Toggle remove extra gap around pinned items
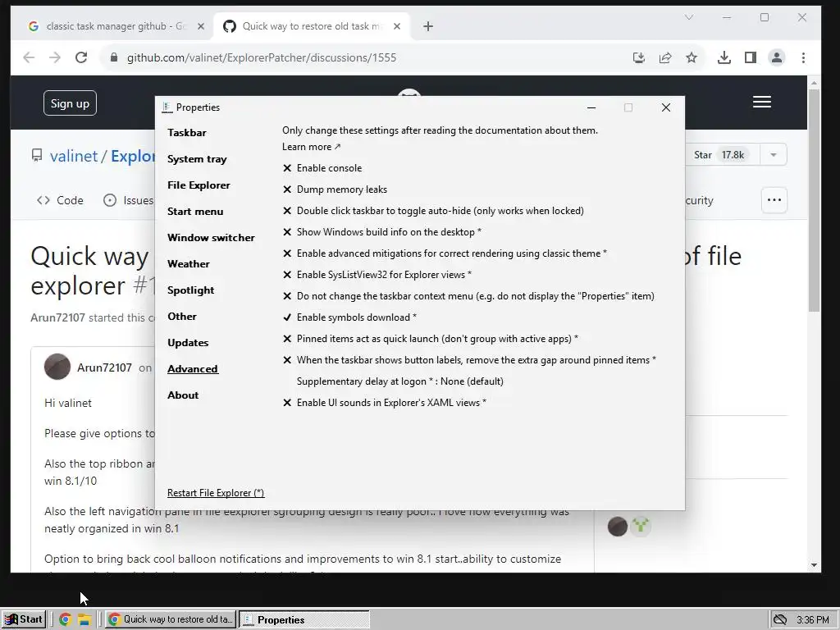The width and height of the screenshot is (840, 630). pos(469,360)
